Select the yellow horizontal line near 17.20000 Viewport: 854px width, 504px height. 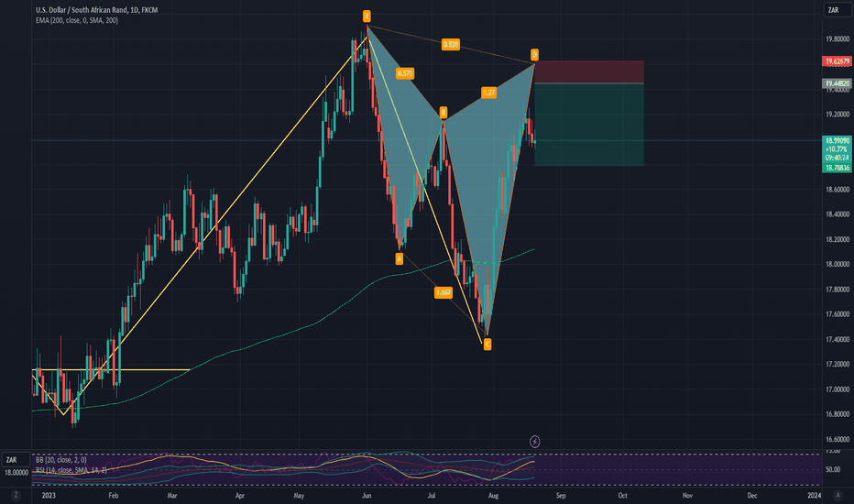(x=111, y=370)
